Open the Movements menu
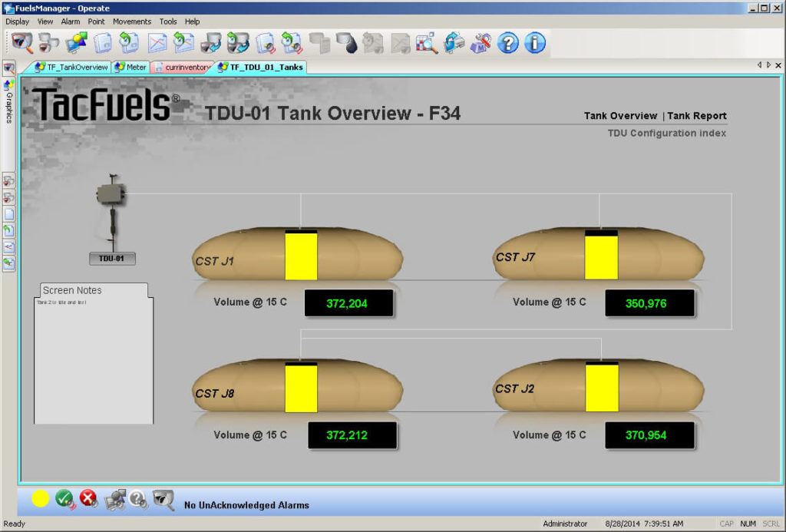 [132, 21]
